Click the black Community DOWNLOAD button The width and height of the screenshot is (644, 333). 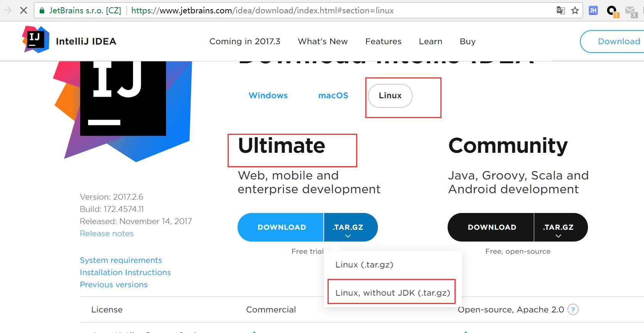pyautogui.click(x=491, y=227)
